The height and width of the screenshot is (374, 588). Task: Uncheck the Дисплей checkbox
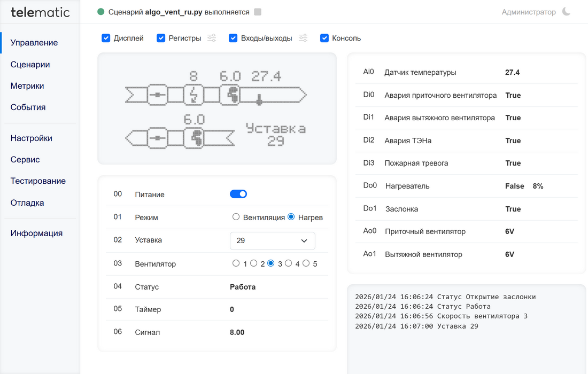pos(106,38)
